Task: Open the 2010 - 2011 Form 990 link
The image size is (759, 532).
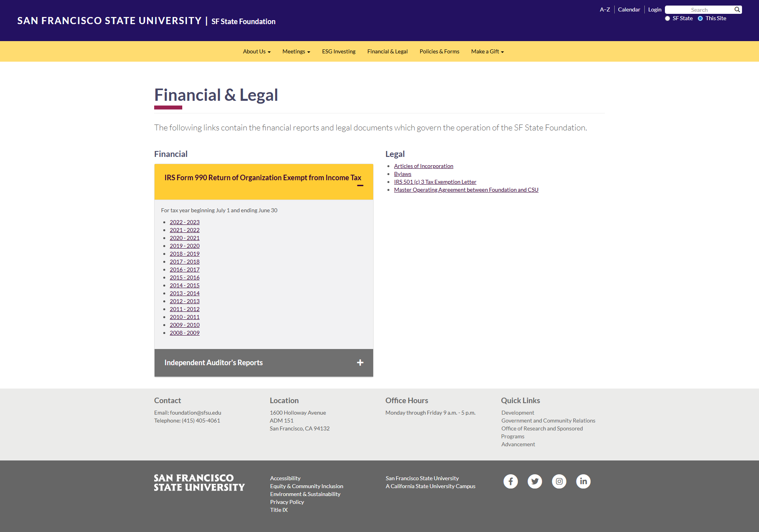Action: tap(185, 317)
